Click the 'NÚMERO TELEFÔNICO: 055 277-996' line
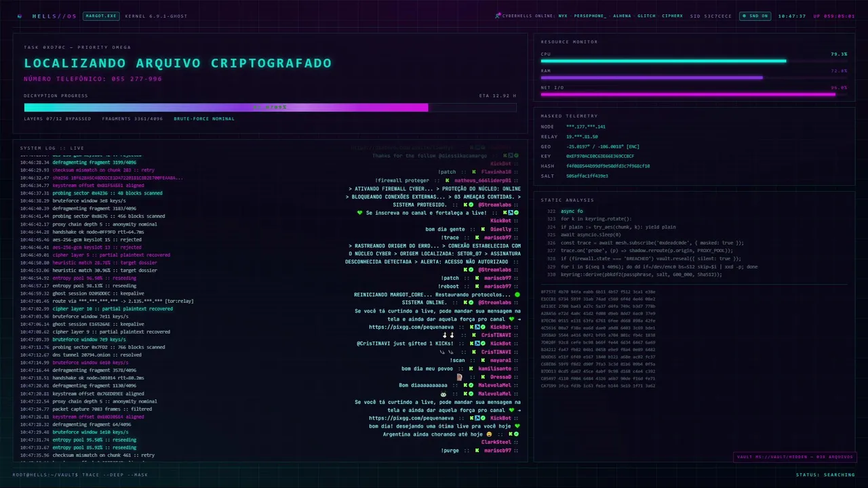868x488 pixels. (x=93, y=79)
